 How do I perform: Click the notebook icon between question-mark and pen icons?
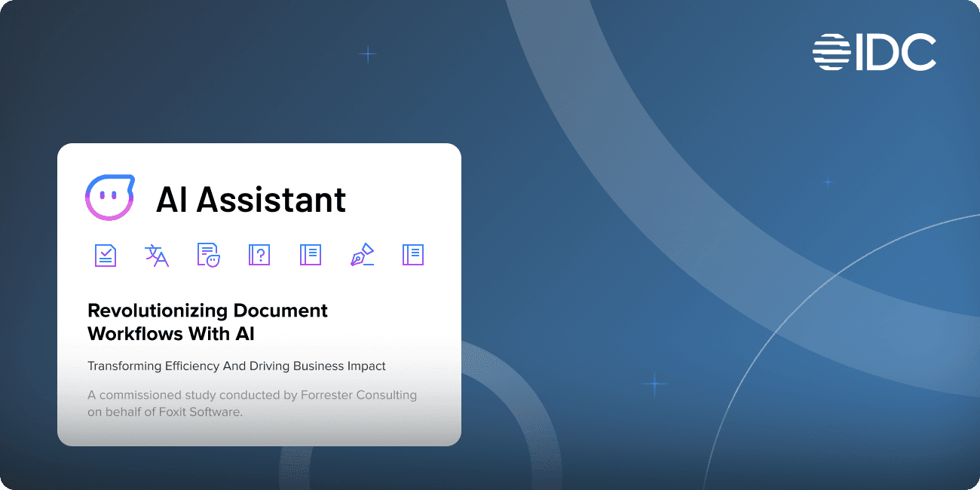pyautogui.click(x=311, y=255)
